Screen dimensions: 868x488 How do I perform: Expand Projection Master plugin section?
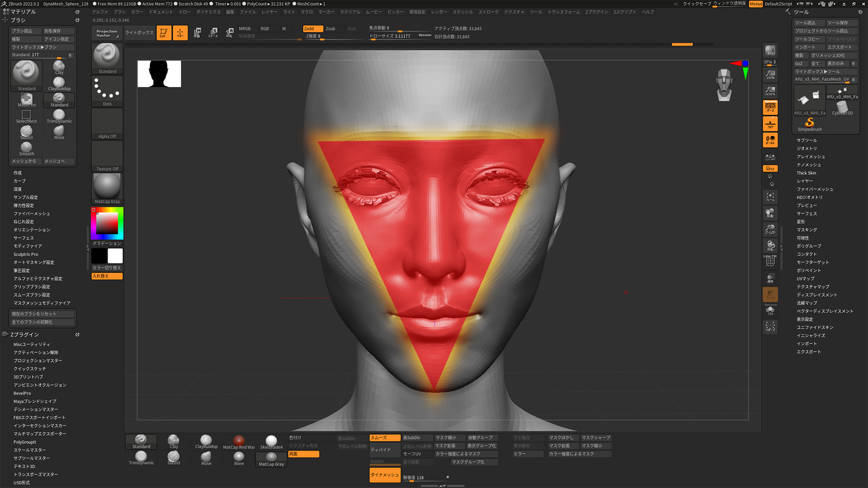point(38,361)
